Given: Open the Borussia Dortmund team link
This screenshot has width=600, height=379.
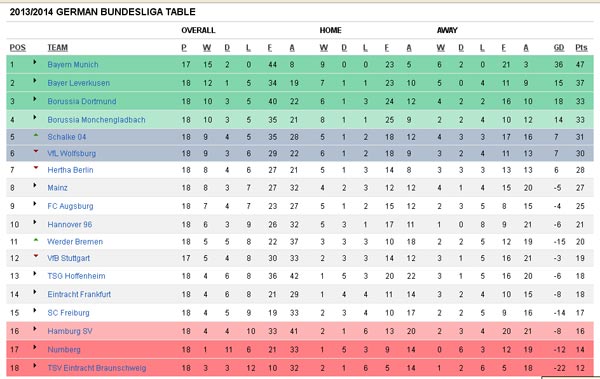Looking at the screenshot, I should pyautogui.click(x=82, y=101).
